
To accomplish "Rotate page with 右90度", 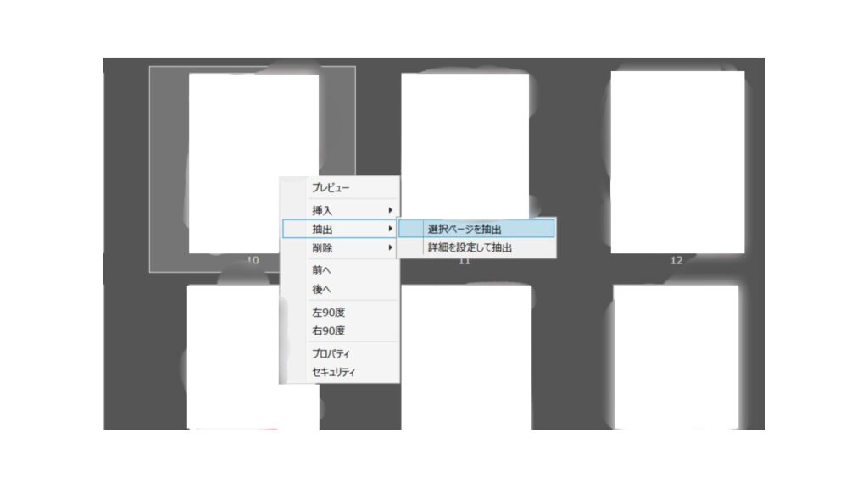I will (x=340, y=330).
